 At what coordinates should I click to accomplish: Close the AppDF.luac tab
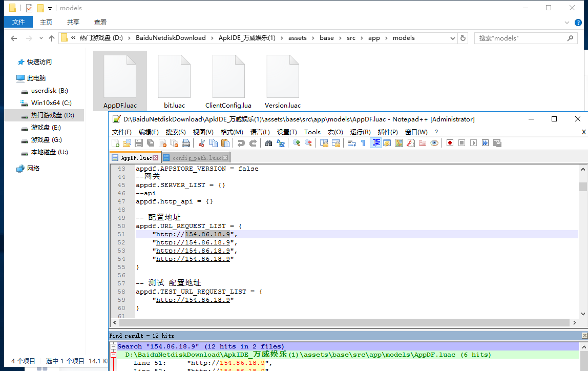155,158
